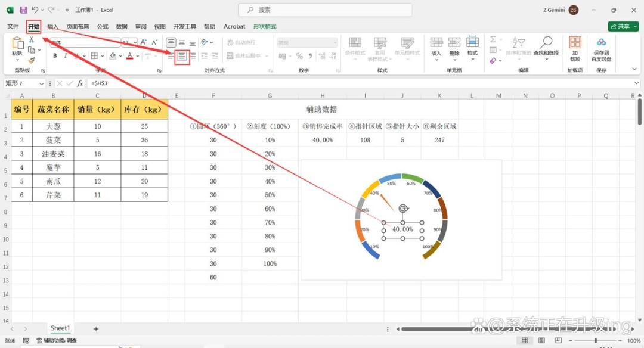644x348 pixels.
Task: Center text horizontally
Action: [182, 56]
